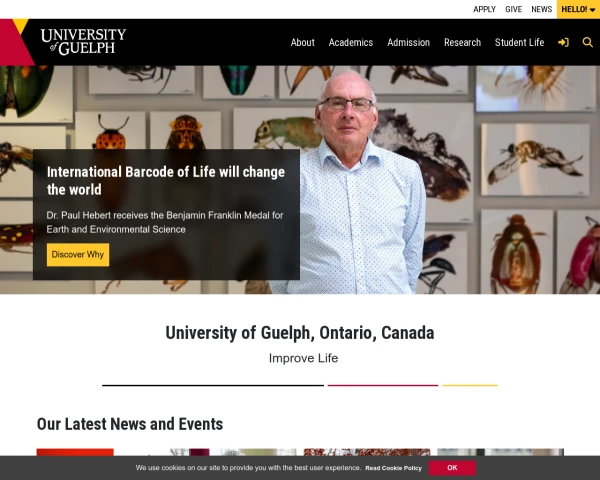Open the Admission menu

[x=409, y=42]
